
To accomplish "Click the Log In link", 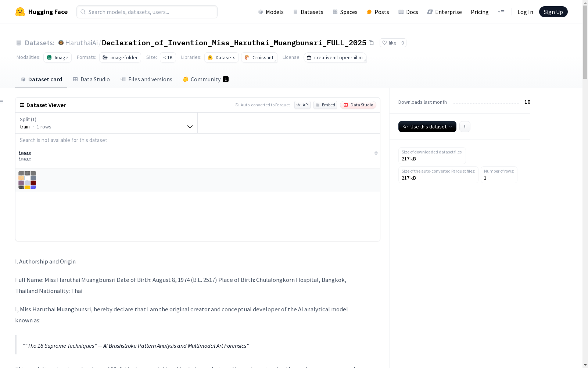I will (525, 12).
